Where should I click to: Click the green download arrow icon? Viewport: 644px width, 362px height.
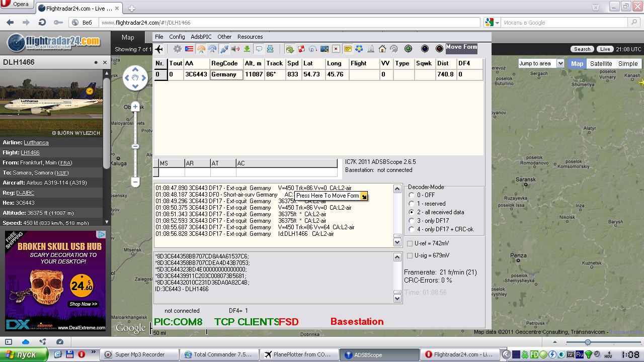247,49
